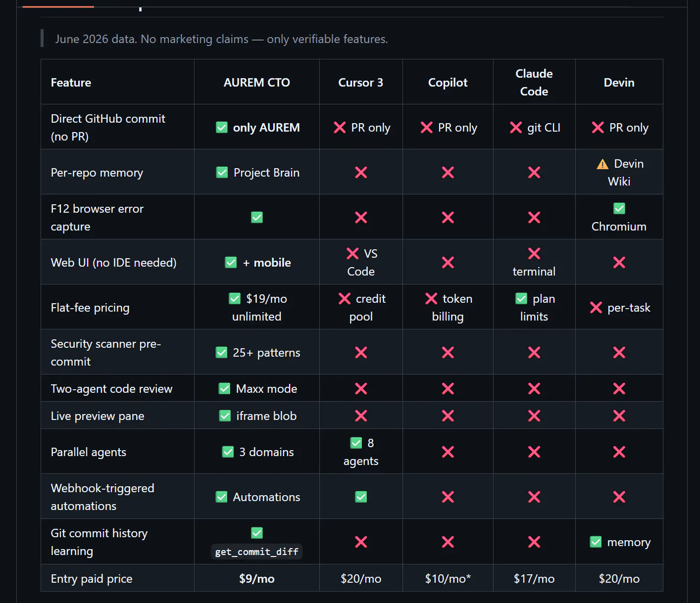700x603 pixels.
Task: Click the "Copilot" column header
Action: point(448,83)
